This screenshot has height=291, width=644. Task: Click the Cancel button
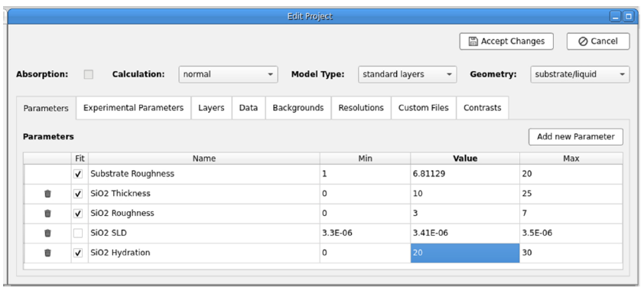point(598,41)
